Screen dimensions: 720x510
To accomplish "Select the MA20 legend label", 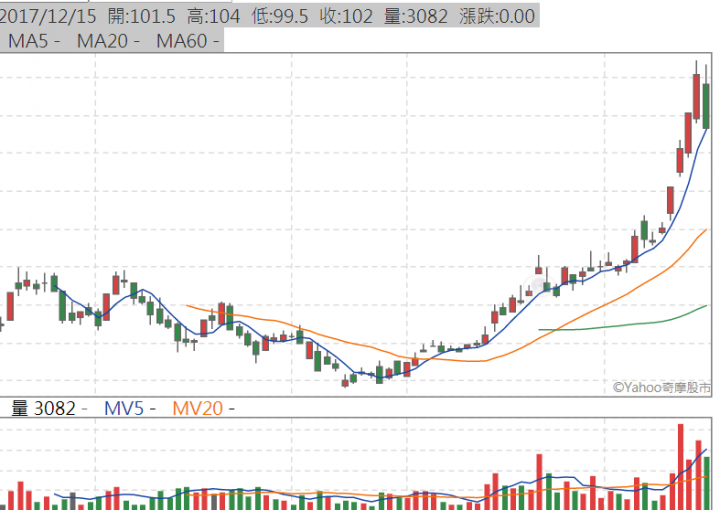I will (x=108, y=41).
